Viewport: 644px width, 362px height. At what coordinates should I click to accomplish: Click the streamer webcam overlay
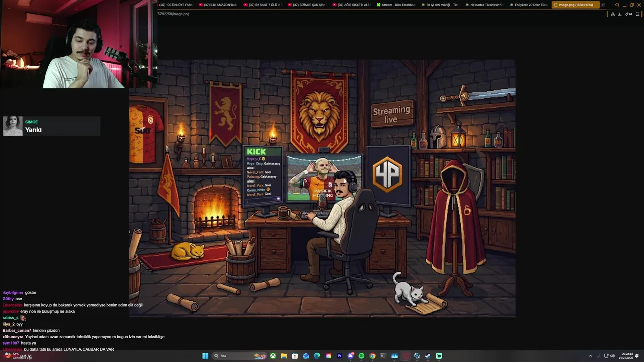point(78,44)
